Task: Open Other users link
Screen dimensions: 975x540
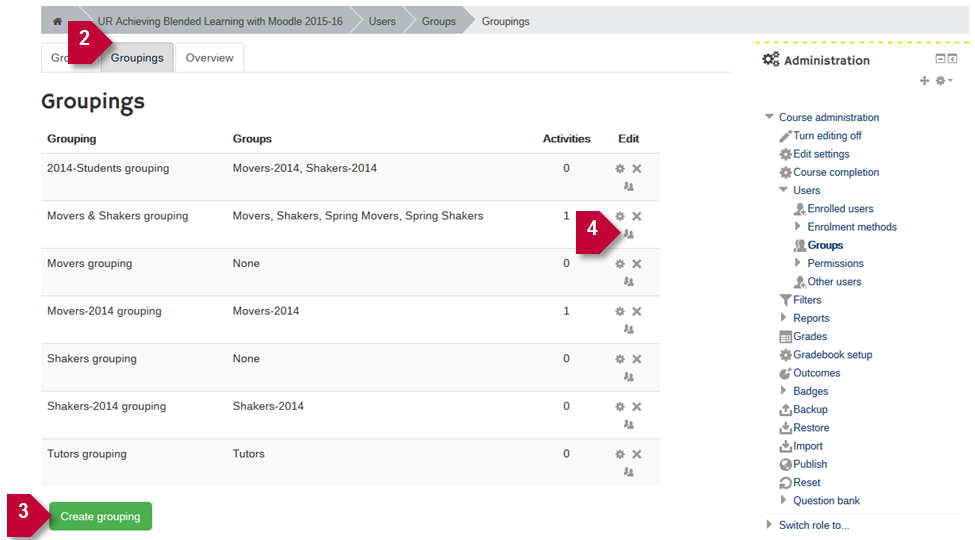Action: click(x=834, y=282)
